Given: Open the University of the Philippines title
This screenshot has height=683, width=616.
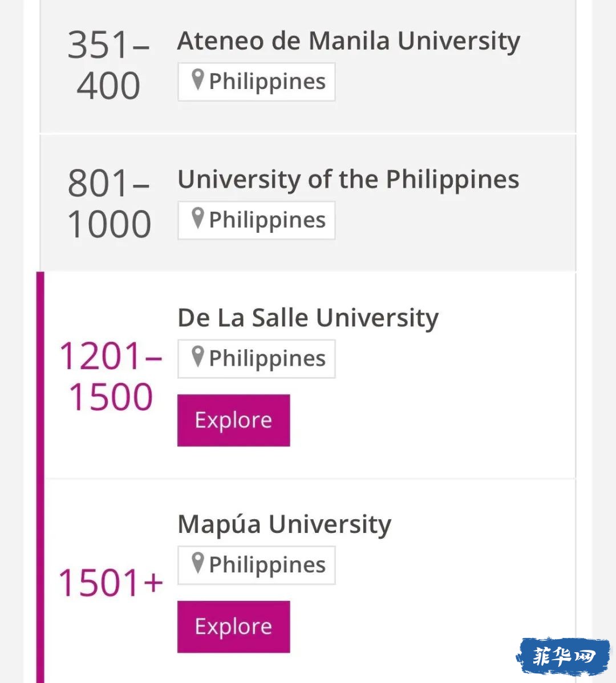Looking at the screenshot, I should pyautogui.click(x=348, y=180).
